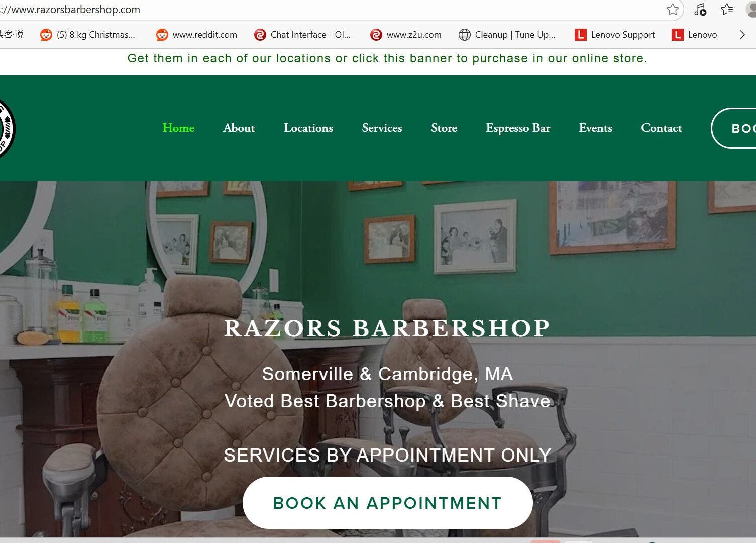Click the online store banner text
This screenshot has width=756, height=543.
coord(387,58)
